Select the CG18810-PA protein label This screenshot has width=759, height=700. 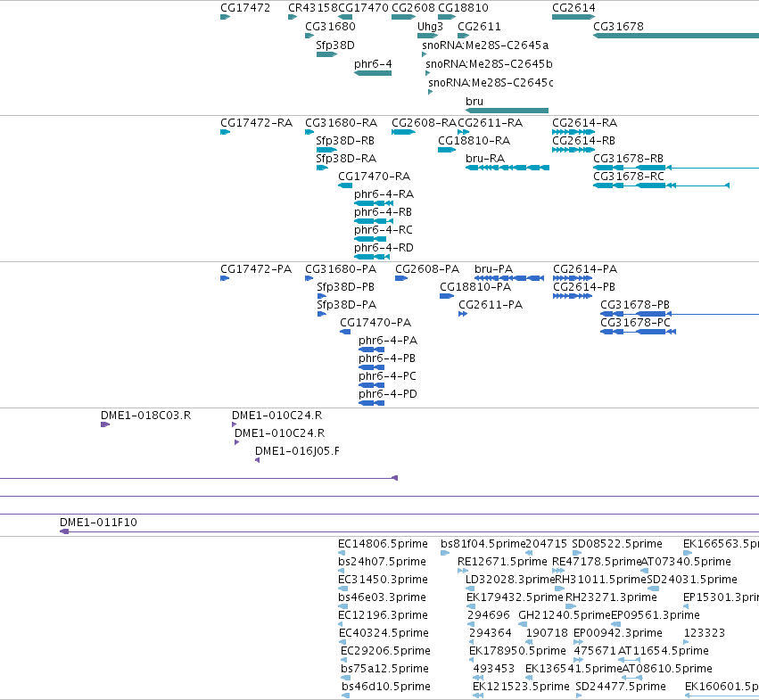(x=475, y=287)
